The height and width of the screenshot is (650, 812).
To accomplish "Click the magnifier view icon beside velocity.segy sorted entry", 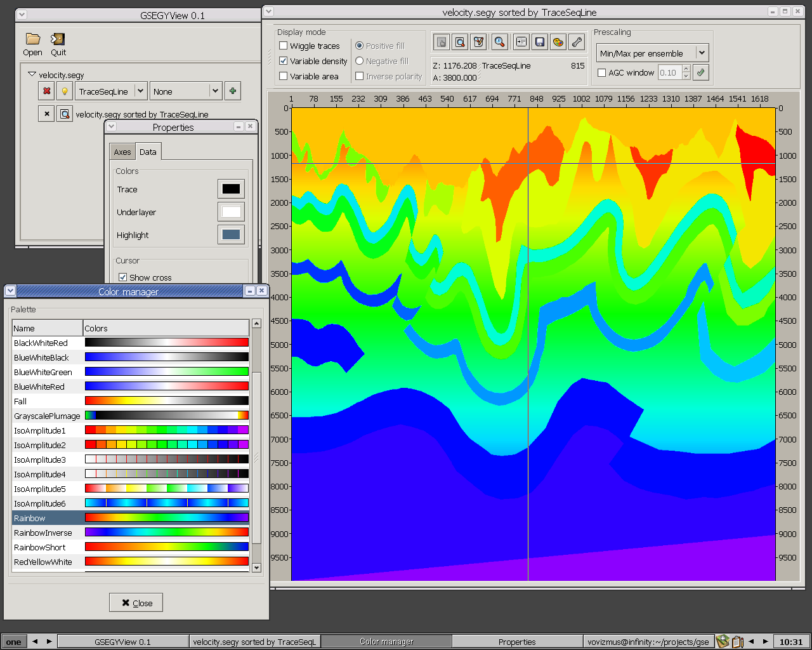I will pyautogui.click(x=64, y=114).
